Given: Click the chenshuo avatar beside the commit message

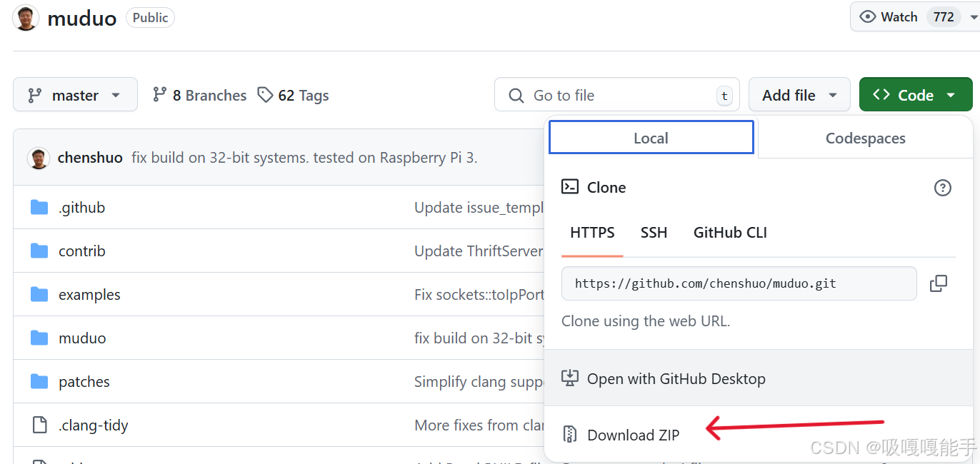Looking at the screenshot, I should [39, 158].
